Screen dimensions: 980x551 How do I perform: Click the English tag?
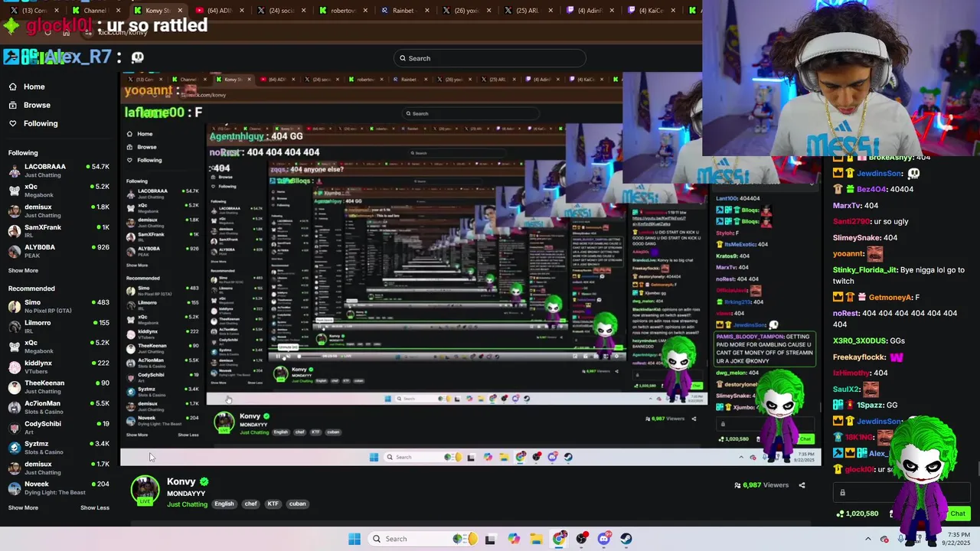[x=224, y=504]
